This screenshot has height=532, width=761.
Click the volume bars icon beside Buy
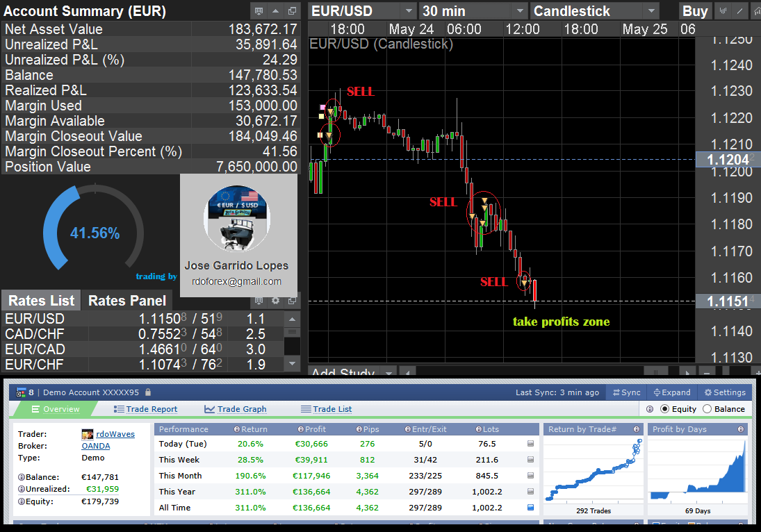pos(723,10)
